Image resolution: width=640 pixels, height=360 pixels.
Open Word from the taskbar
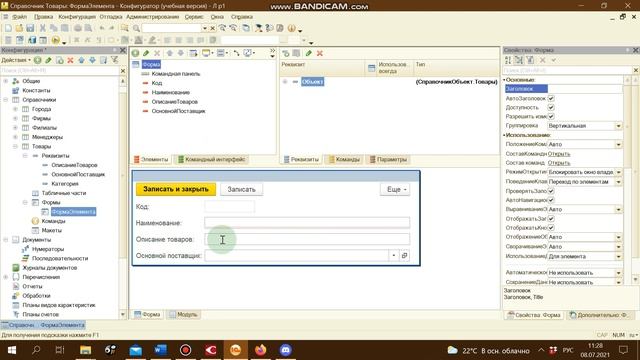point(160,350)
